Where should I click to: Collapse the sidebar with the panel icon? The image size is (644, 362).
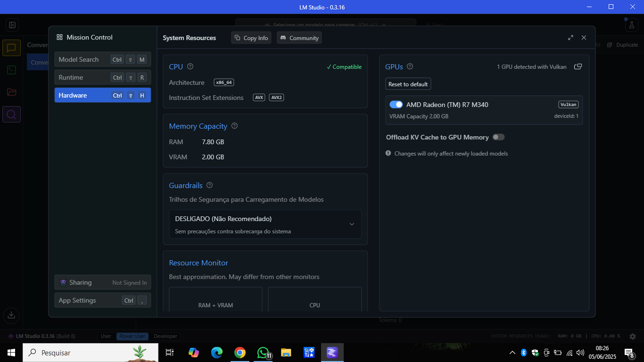pos(12,25)
